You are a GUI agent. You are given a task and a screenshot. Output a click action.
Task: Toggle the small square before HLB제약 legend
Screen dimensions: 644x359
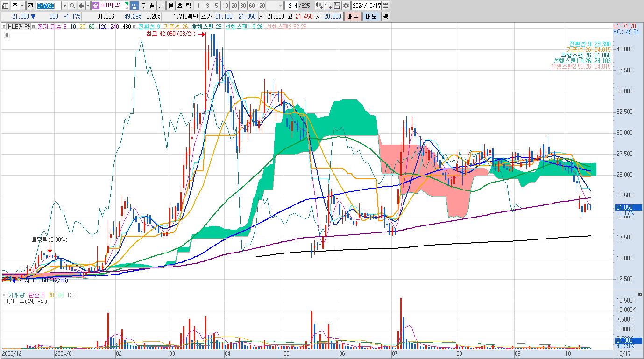4,27
